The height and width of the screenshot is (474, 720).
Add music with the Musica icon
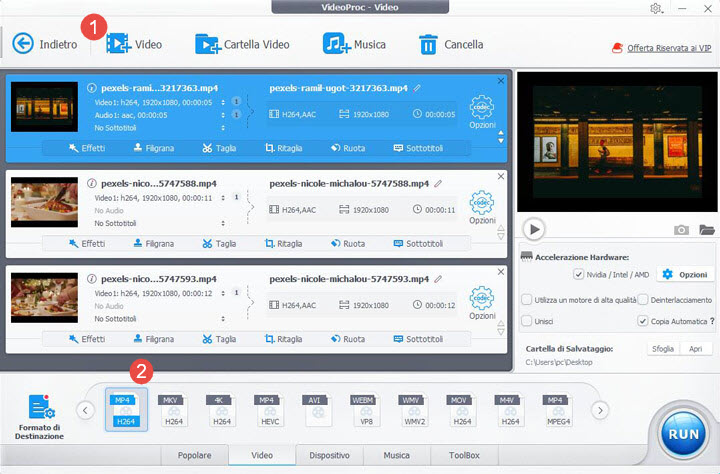354,44
